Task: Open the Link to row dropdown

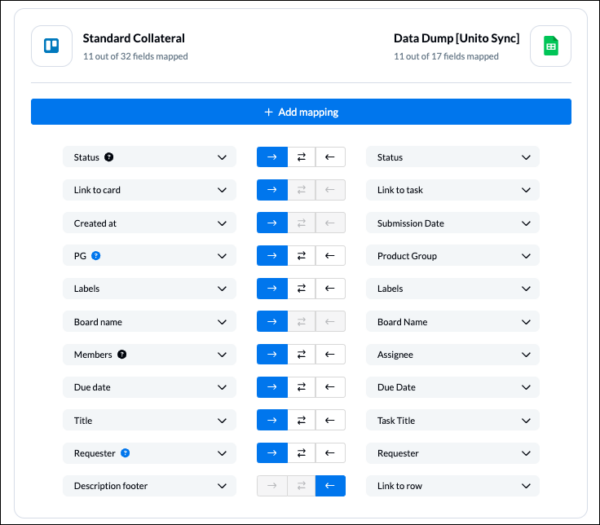Action: (x=453, y=486)
